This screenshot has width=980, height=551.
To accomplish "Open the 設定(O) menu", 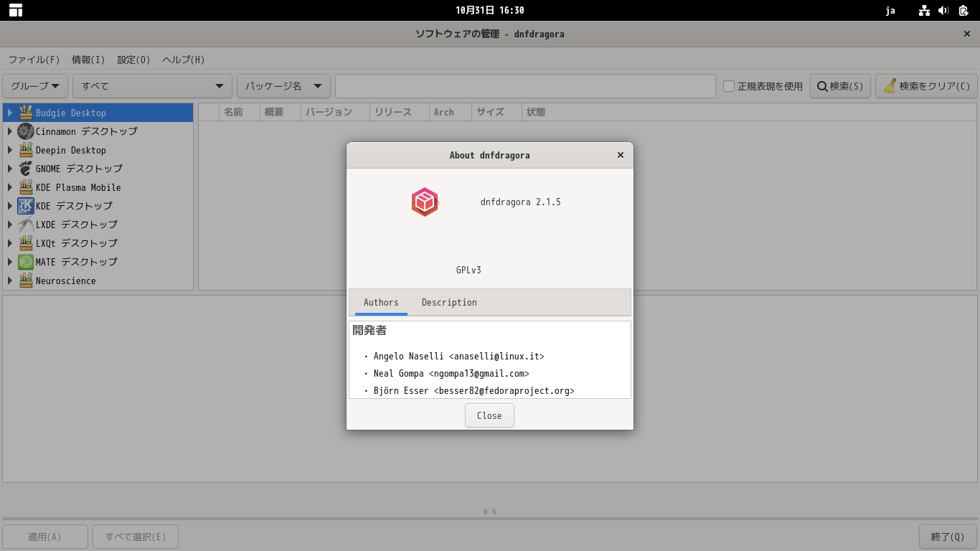I will pos(134,60).
